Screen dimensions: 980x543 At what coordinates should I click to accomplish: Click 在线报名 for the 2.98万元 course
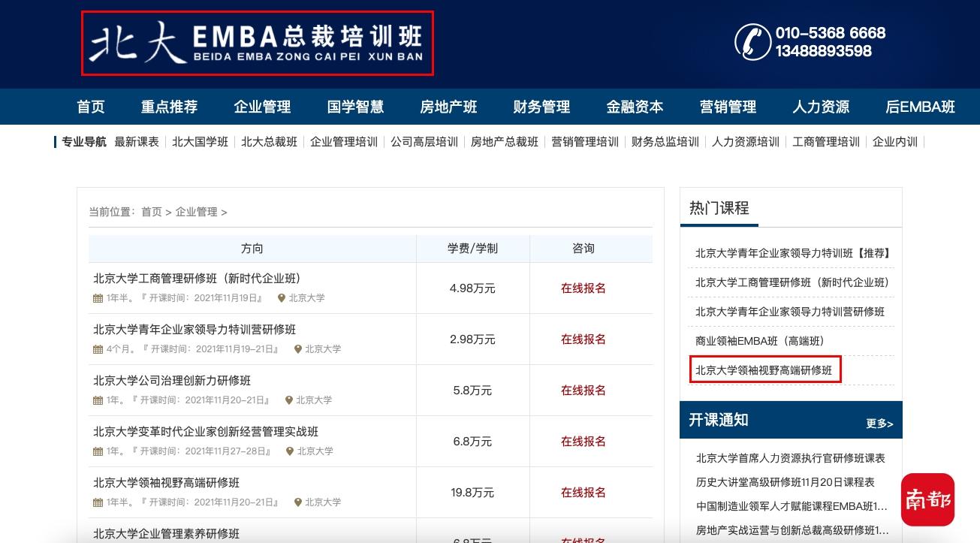[583, 339]
